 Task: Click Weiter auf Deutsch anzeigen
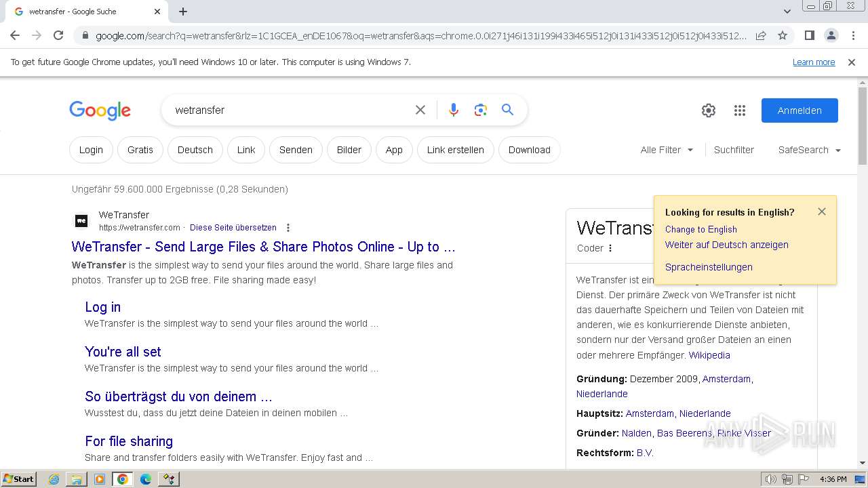point(727,245)
